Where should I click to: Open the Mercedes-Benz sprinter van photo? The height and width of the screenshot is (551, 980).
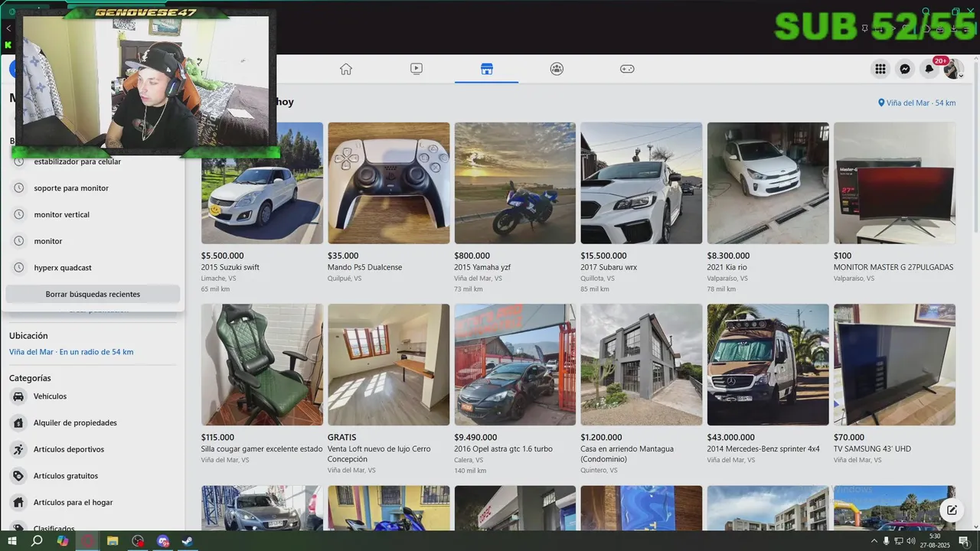pos(768,364)
